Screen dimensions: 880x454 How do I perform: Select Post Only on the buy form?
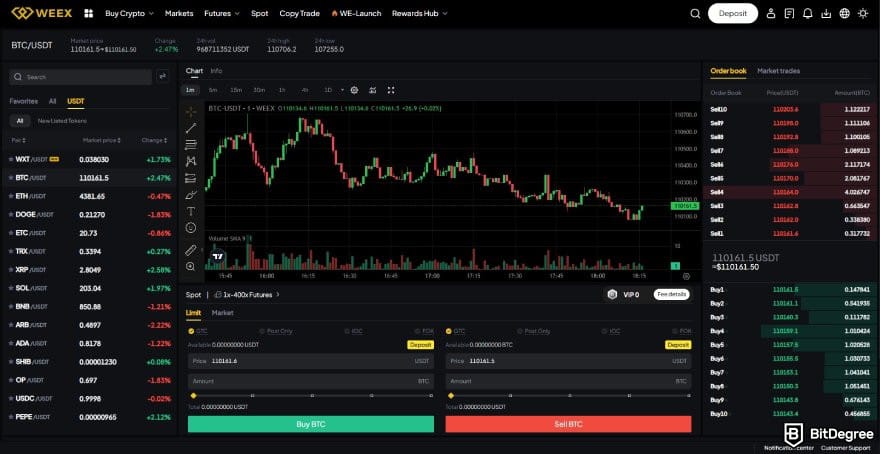tap(276, 331)
